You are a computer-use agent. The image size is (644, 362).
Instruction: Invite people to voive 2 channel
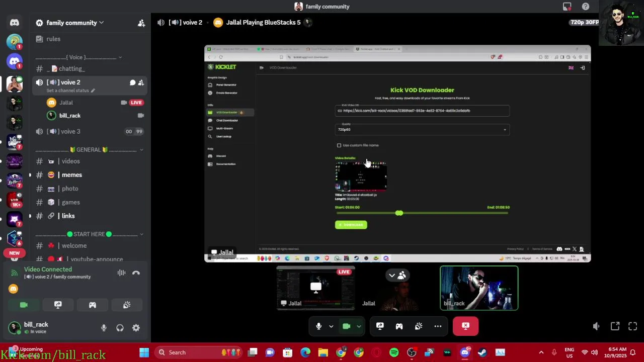pos(141,82)
